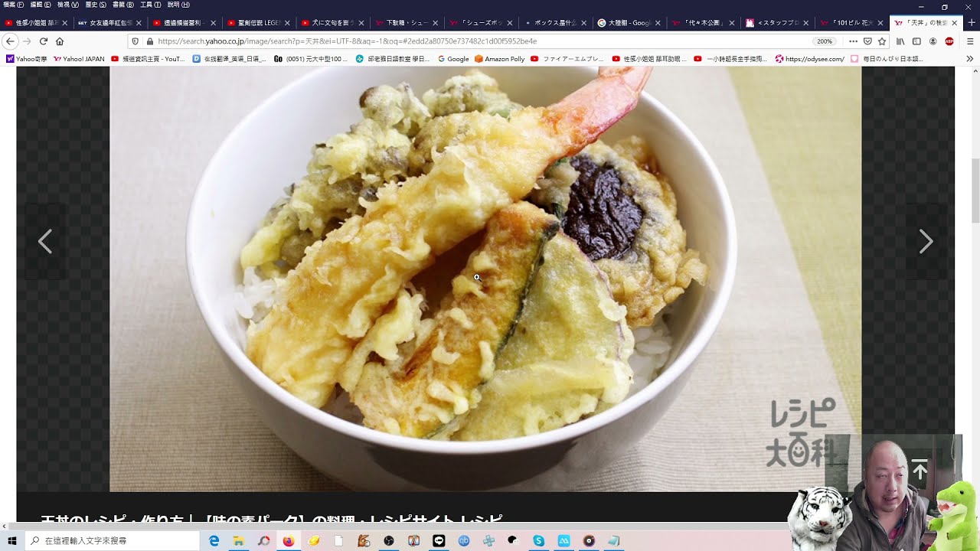Open Skype from the taskbar
Viewport: 980px width, 551px height.
tap(538, 540)
